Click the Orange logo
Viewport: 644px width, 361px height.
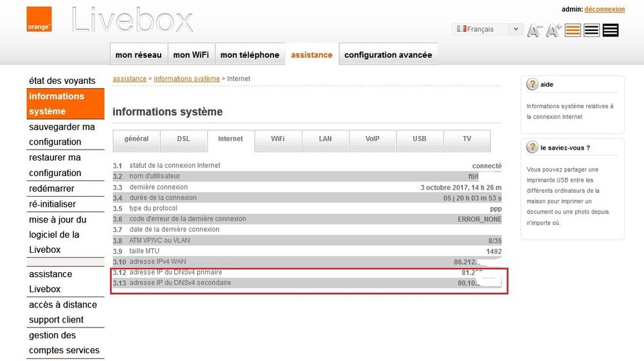point(39,20)
